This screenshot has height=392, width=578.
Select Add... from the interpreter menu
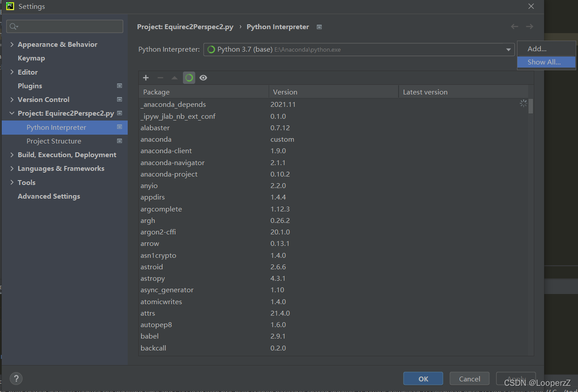coord(546,49)
